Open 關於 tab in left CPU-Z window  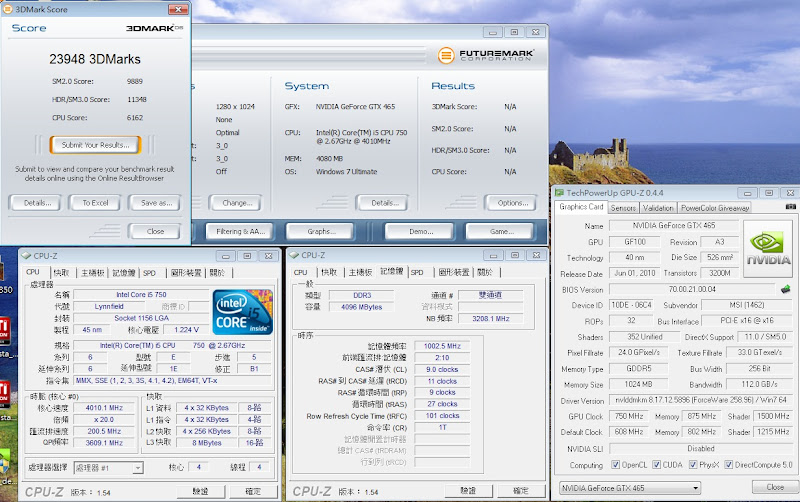pos(217,273)
